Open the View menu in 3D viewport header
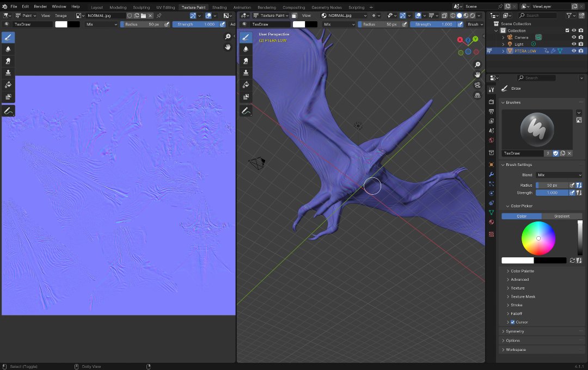The image size is (588, 370). (307, 15)
